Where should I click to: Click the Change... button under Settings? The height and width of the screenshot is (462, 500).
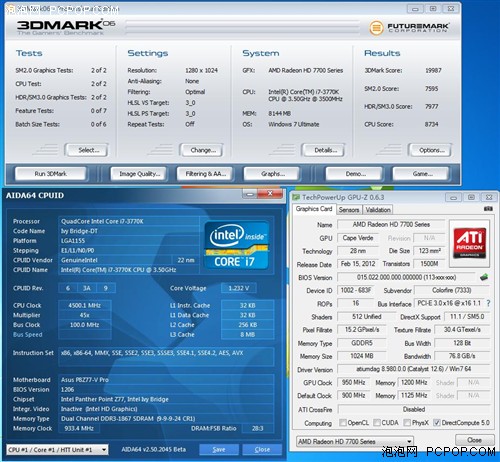coord(201,150)
